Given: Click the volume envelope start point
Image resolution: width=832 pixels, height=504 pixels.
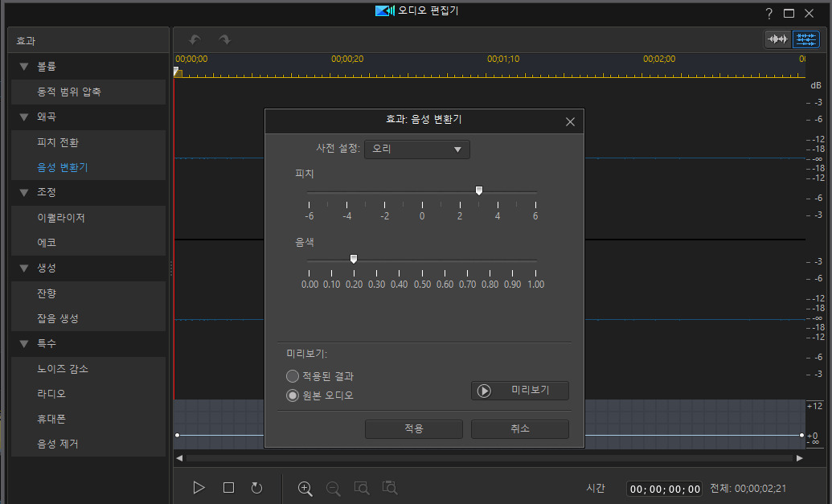Looking at the screenshot, I should click(177, 435).
